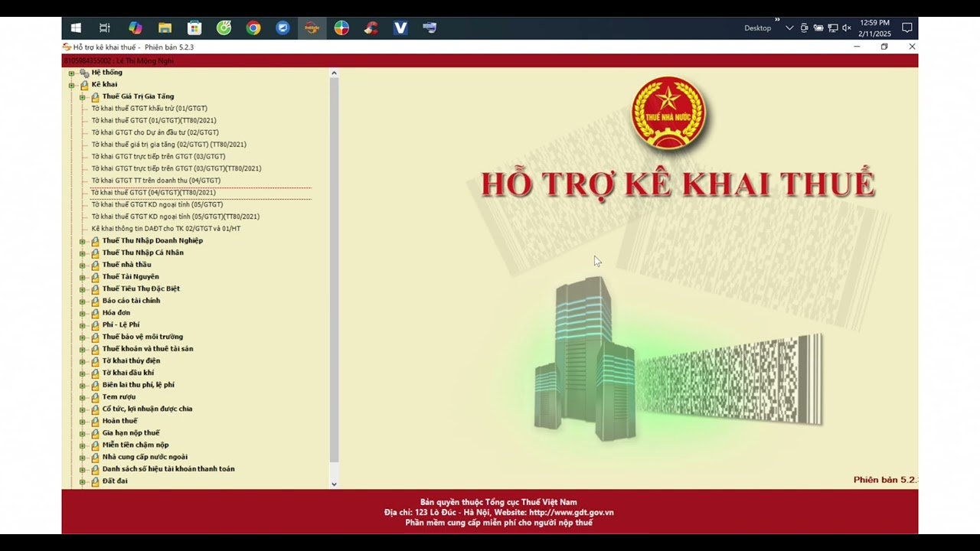Click the taxpayer ID 8105984355002 header text
Viewport: 980px width, 551px height.
[87, 61]
